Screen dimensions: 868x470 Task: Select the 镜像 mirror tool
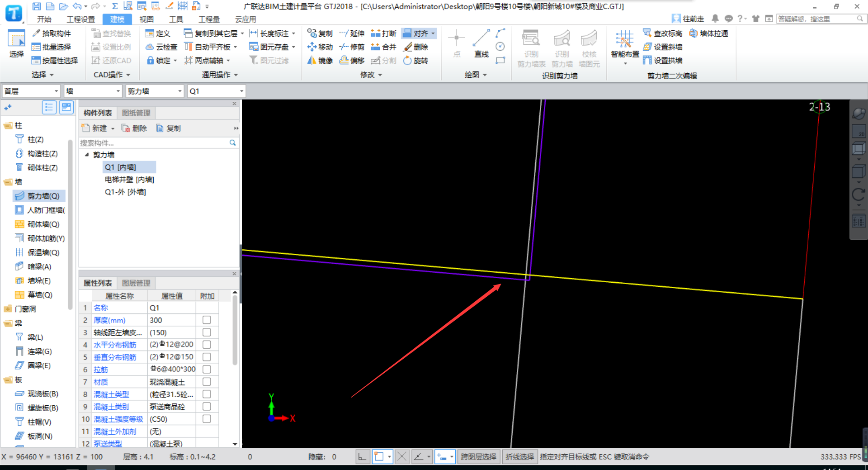(320, 61)
